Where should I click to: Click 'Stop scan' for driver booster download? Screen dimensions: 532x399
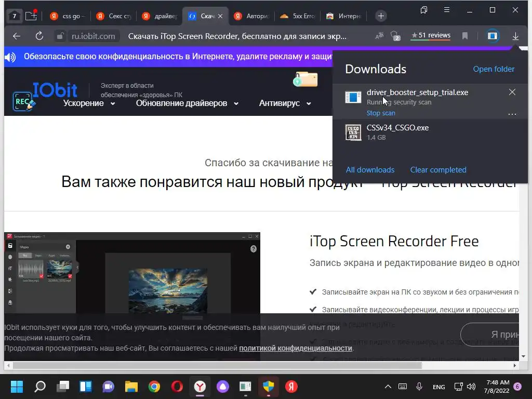381,113
